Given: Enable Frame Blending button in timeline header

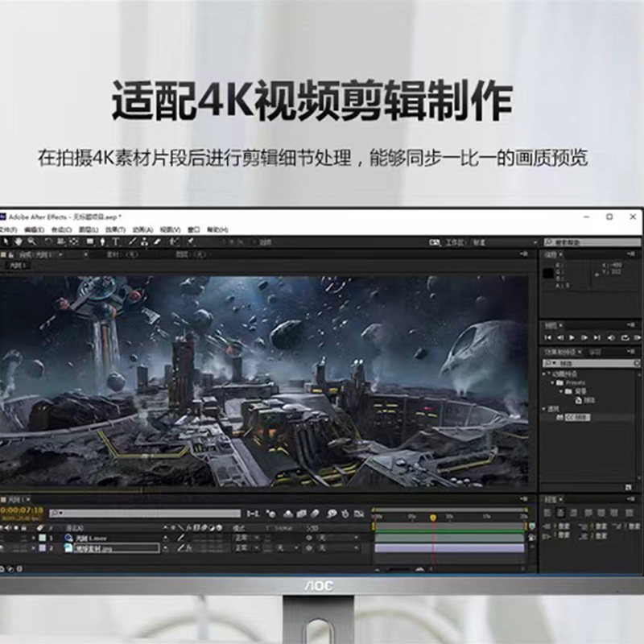Looking at the screenshot, I should [x=301, y=514].
